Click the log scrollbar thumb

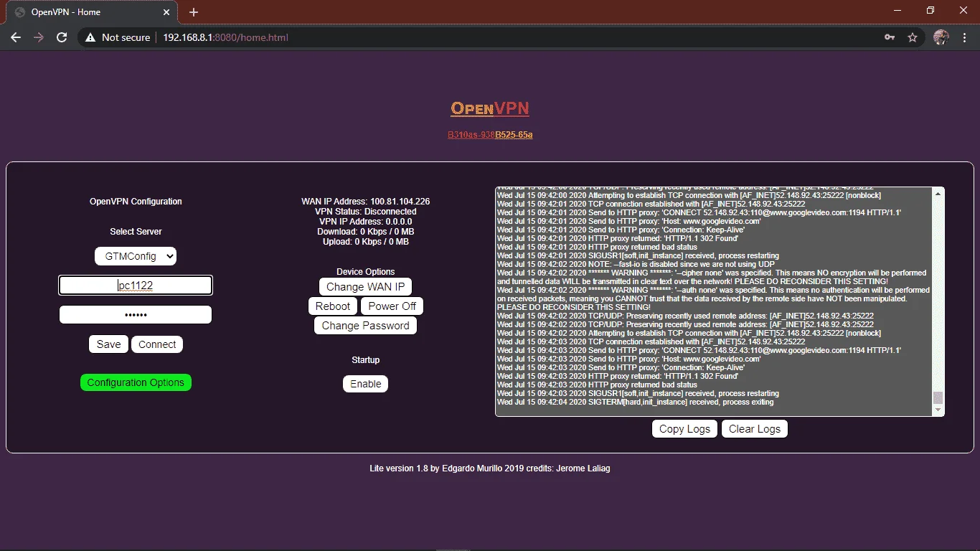tap(938, 397)
